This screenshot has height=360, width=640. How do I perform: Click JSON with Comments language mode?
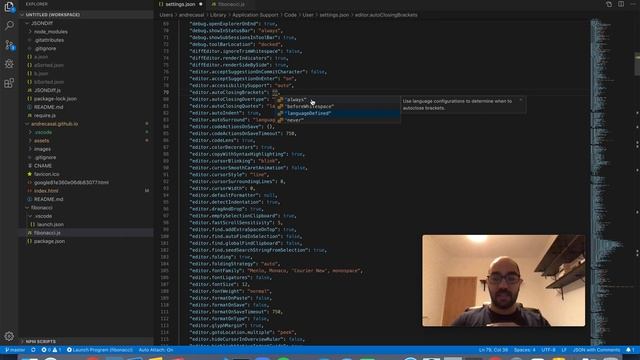(596, 350)
